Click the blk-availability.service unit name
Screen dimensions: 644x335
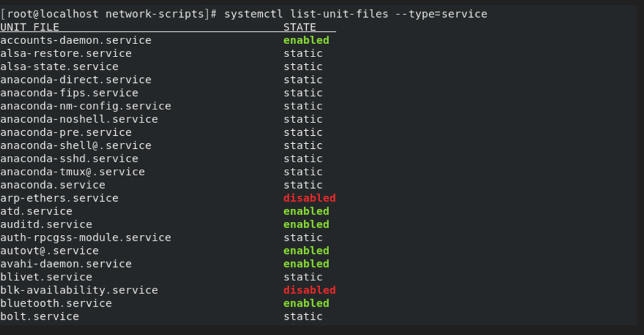tap(79, 290)
